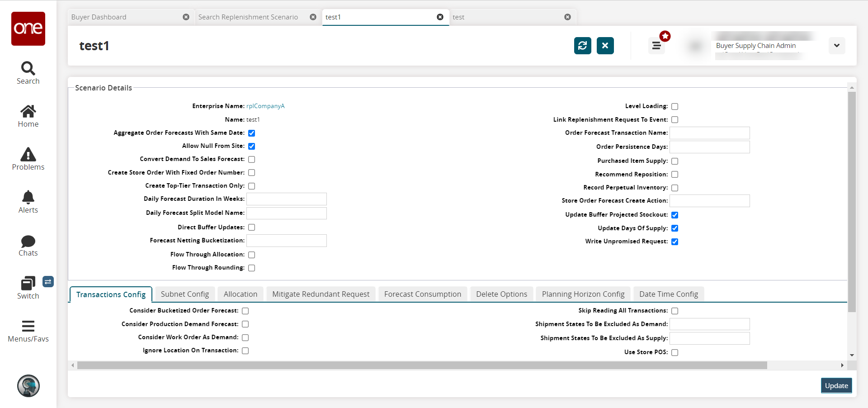Screen dimensions: 868x408
Task: Expand the user role dropdown arrow
Action: [x=837, y=46]
